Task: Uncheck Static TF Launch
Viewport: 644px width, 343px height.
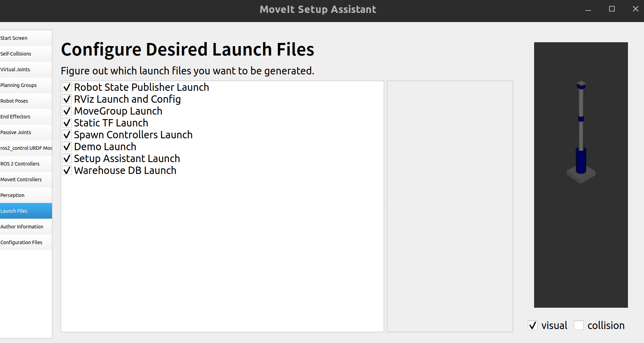Action: pos(67,123)
